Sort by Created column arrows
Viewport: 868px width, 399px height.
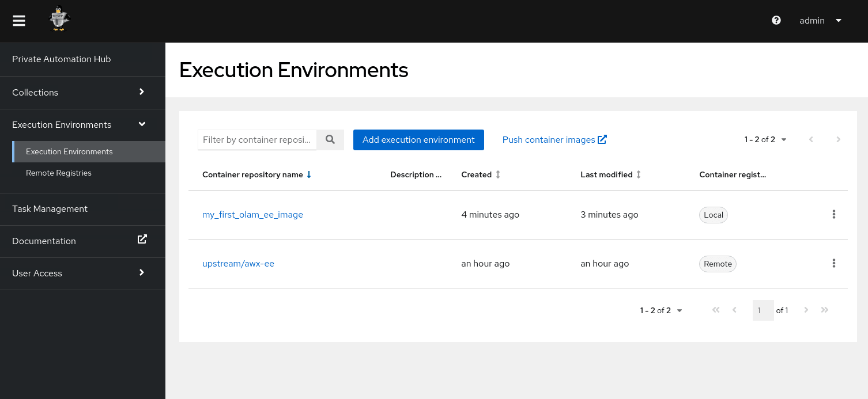click(498, 174)
